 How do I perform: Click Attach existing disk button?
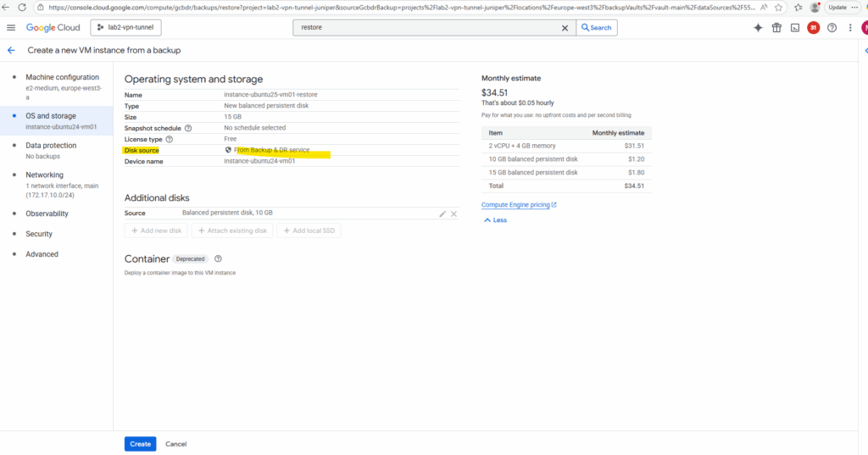click(x=232, y=230)
